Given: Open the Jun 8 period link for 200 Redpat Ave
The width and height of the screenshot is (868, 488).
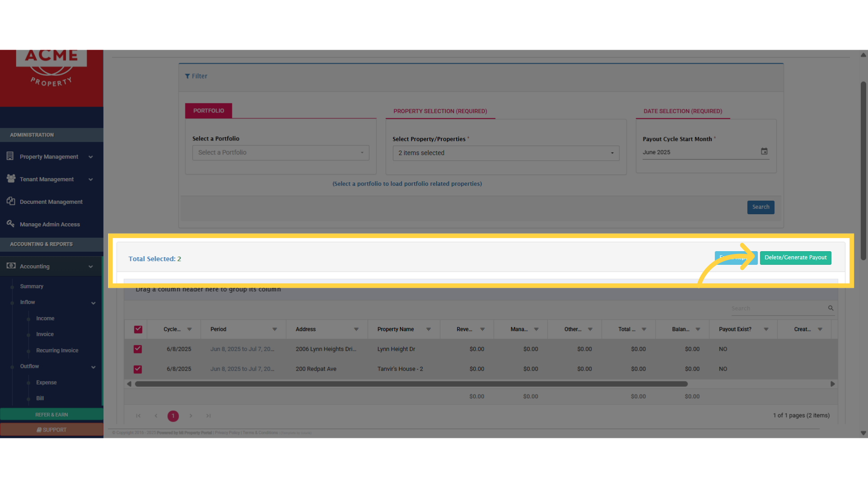Looking at the screenshot, I should click(242, 369).
